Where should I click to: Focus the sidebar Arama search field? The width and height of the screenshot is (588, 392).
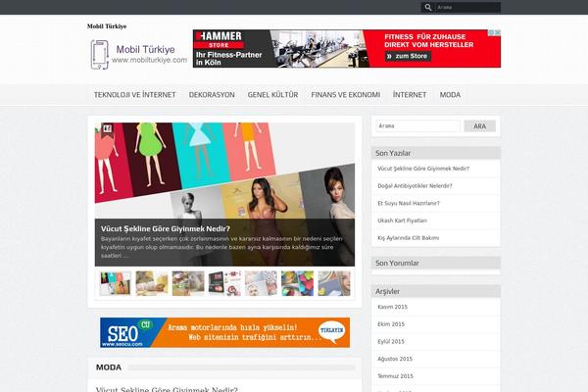[417, 126]
